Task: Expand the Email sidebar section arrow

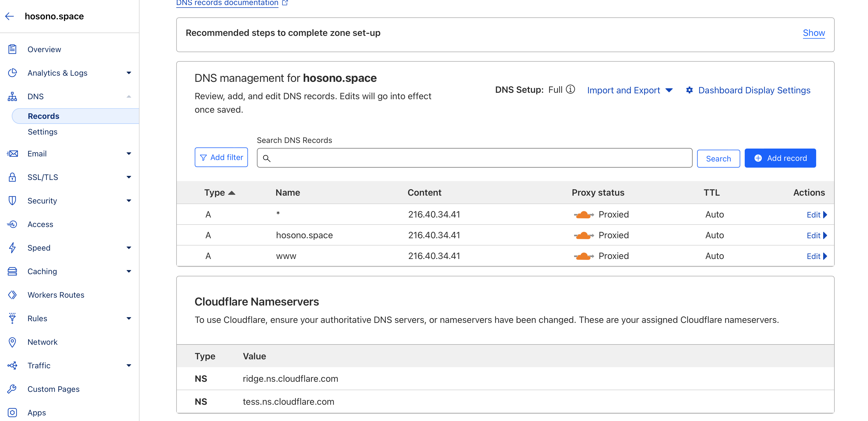Action: point(129,154)
